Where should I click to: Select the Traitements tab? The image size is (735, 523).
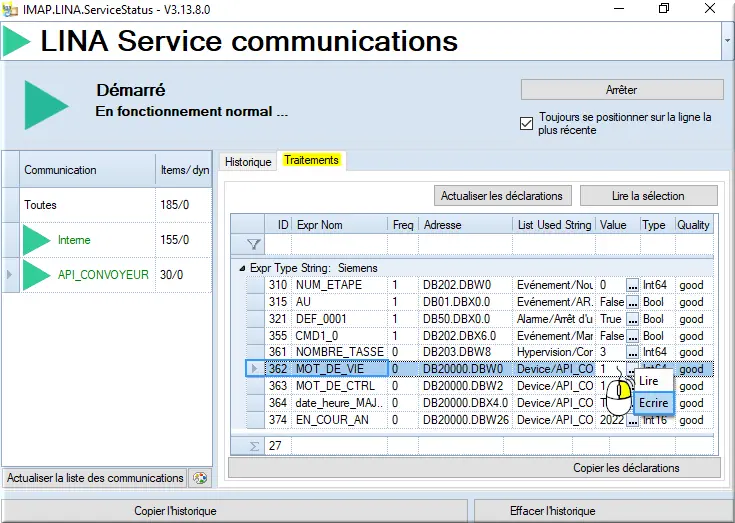(311, 160)
